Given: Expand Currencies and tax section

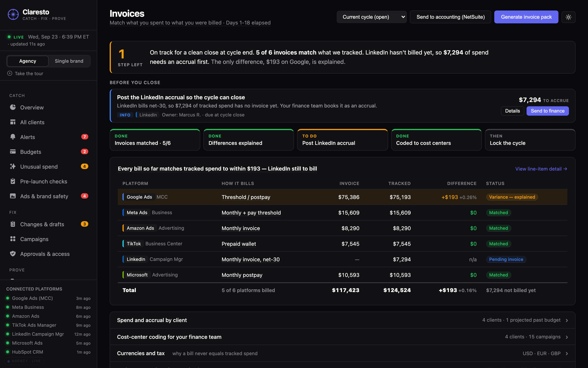Looking at the screenshot, I should [342, 353].
